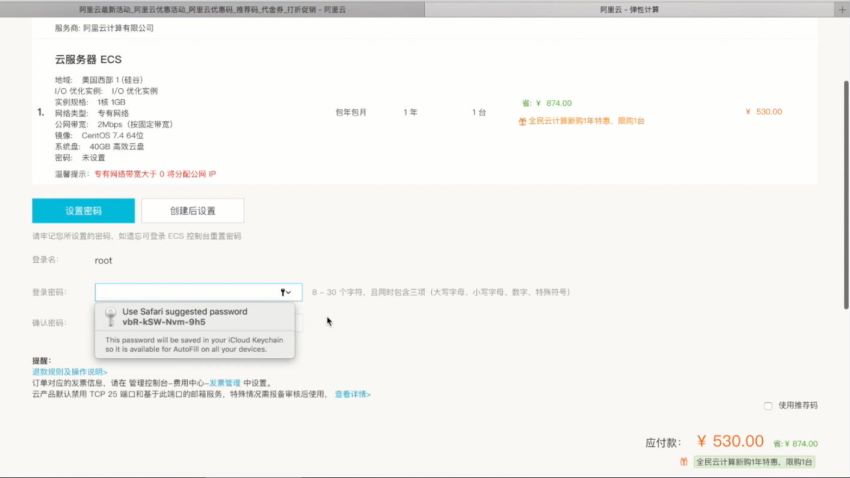This screenshot has width=850, height=478.
Task: Click the iCloud Keychain save notice text
Action: click(x=194, y=345)
